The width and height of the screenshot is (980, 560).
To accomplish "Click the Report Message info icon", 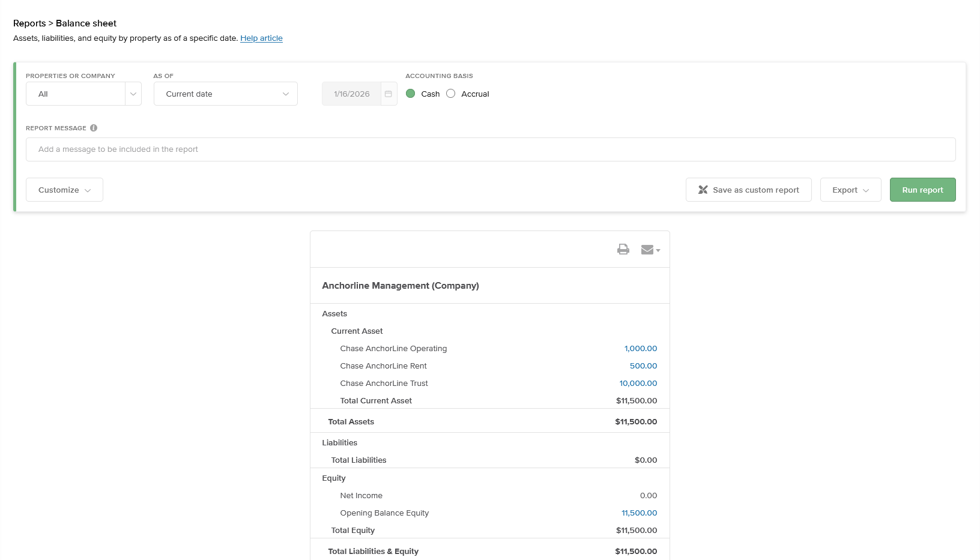I will coord(94,128).
